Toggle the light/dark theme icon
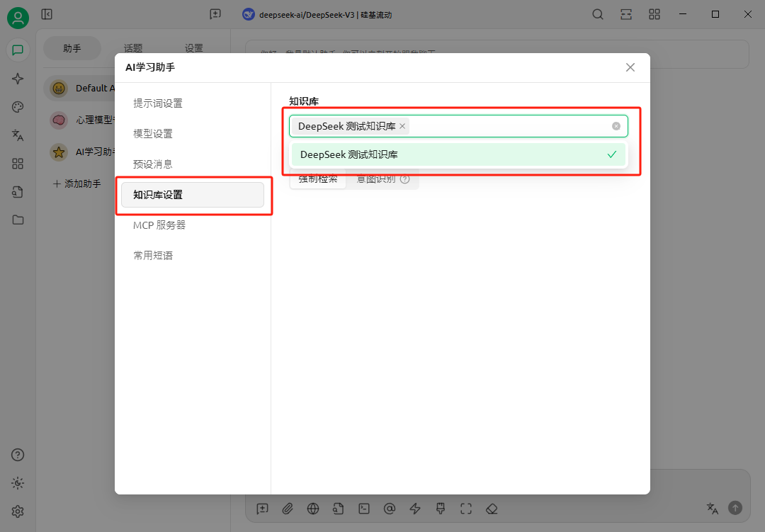765x532 pixels. click(x=18, y=483)
